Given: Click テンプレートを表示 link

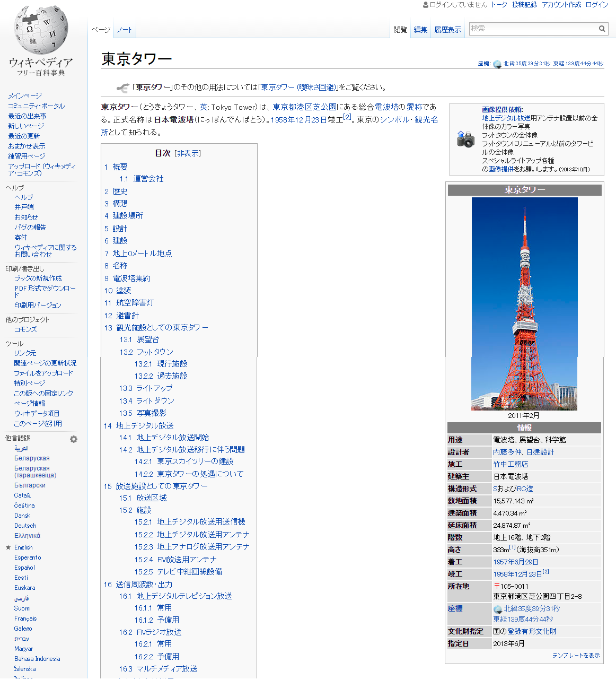Looking at the screenshot, I should point(576,656).
